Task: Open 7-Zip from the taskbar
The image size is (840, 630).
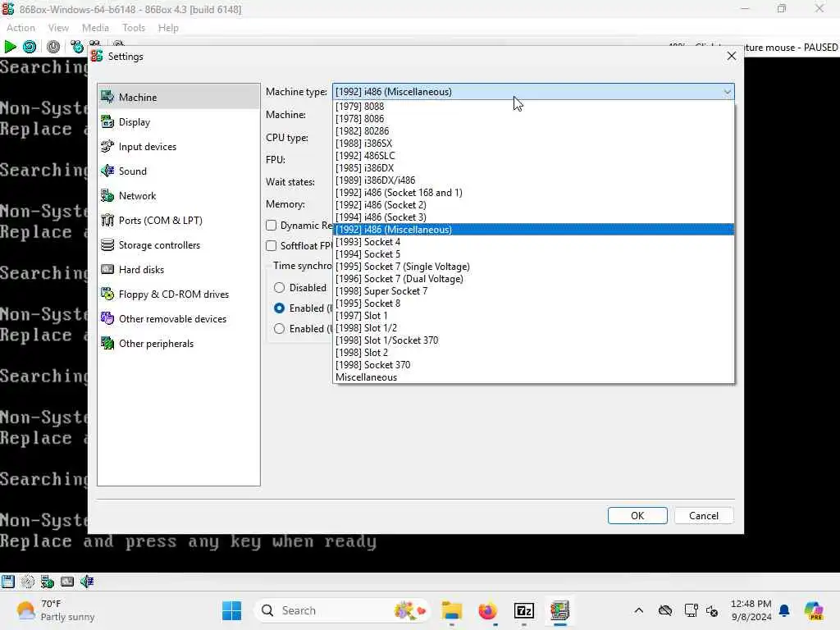Action: click(524, 610)
